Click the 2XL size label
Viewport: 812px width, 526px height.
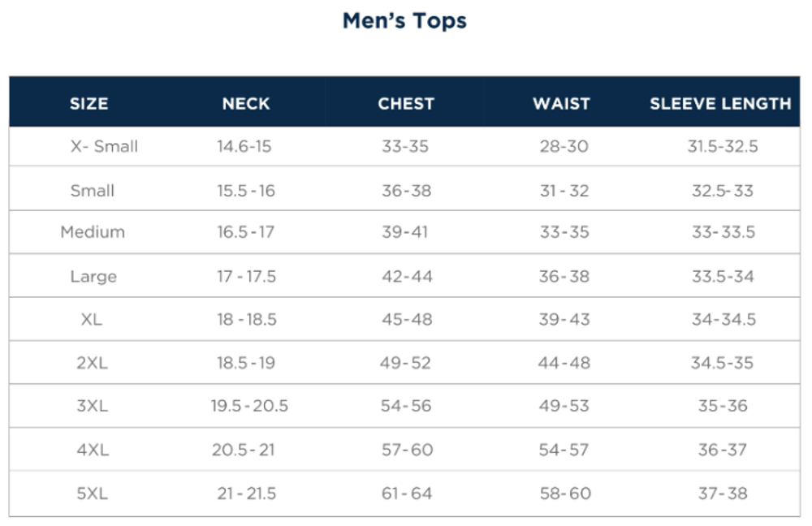point(92,363)
